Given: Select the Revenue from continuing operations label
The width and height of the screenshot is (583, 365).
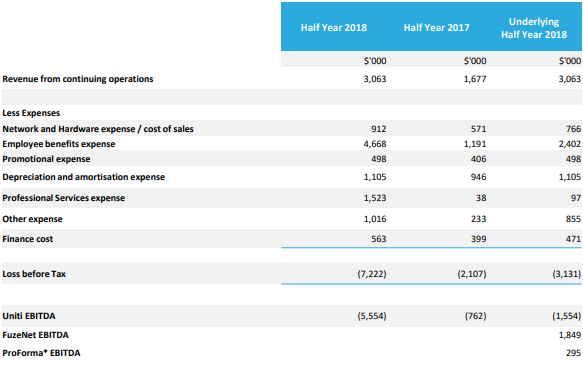Looking at the screenshot, I should click(x=78, y=79).
